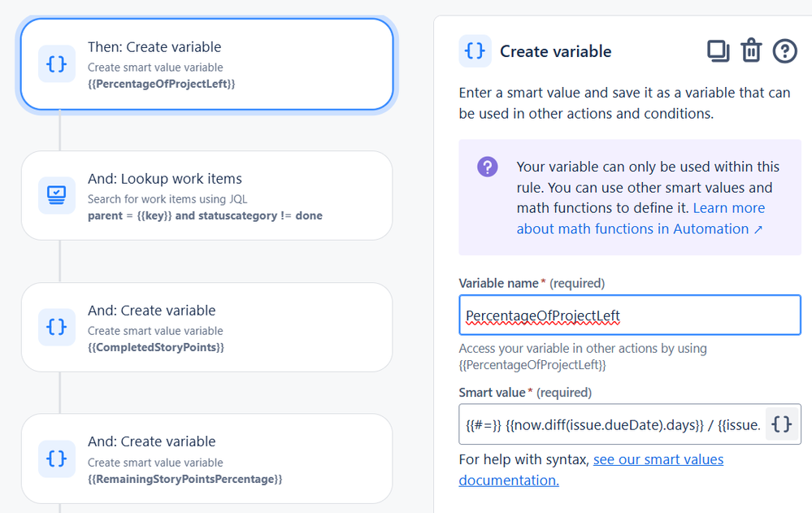Click braces icon on PercentageOfProjectLeft step
The height and width of the screenshot is (513, 812).
(x=56, y=64)
